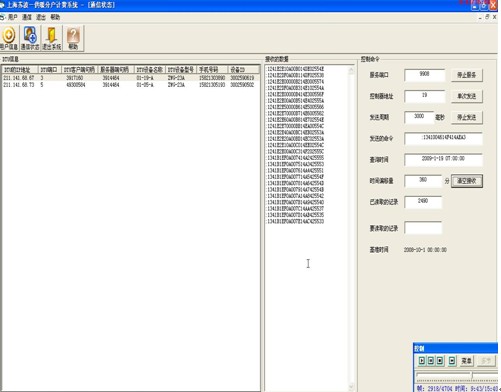Play the recording in the 控制 panel
Screen dimensions: 501x392
pyautogui.click(x=422, y=361)
